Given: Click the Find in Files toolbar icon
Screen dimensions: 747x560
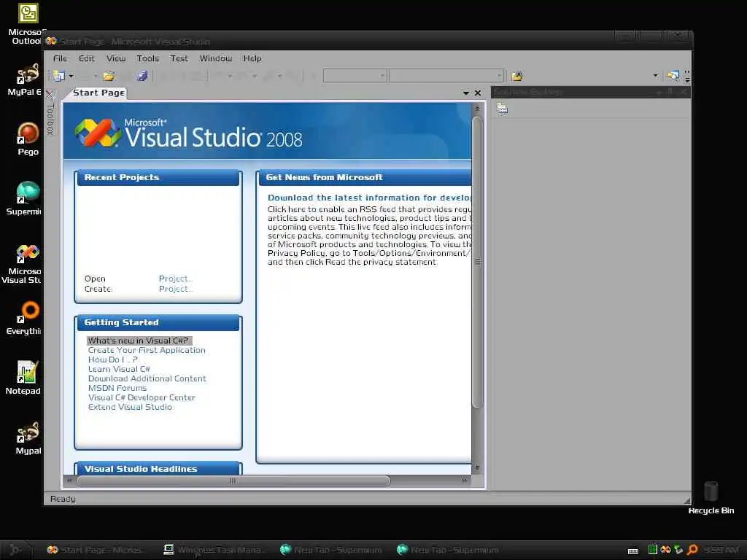Looking at the screenshot, I should pos(517,76).
